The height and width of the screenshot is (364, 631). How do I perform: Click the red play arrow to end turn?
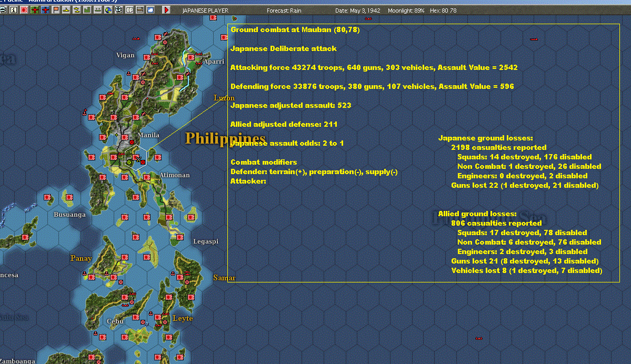[x=166, y=10]
